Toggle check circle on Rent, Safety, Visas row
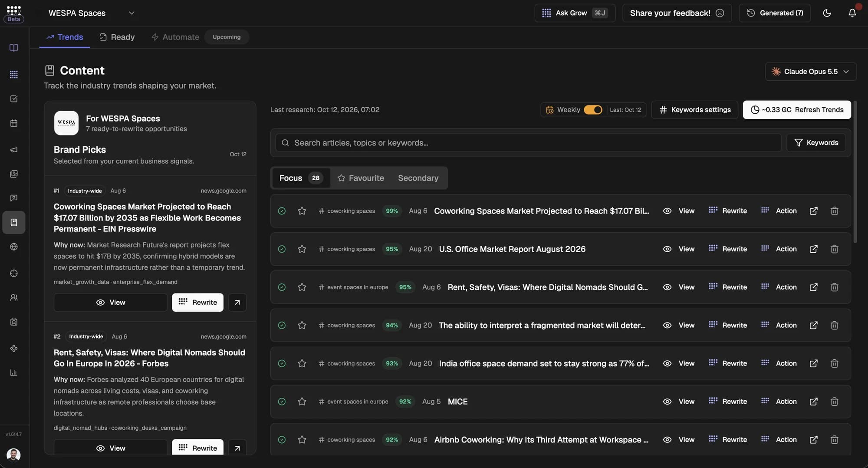 (x=282, y=287)
